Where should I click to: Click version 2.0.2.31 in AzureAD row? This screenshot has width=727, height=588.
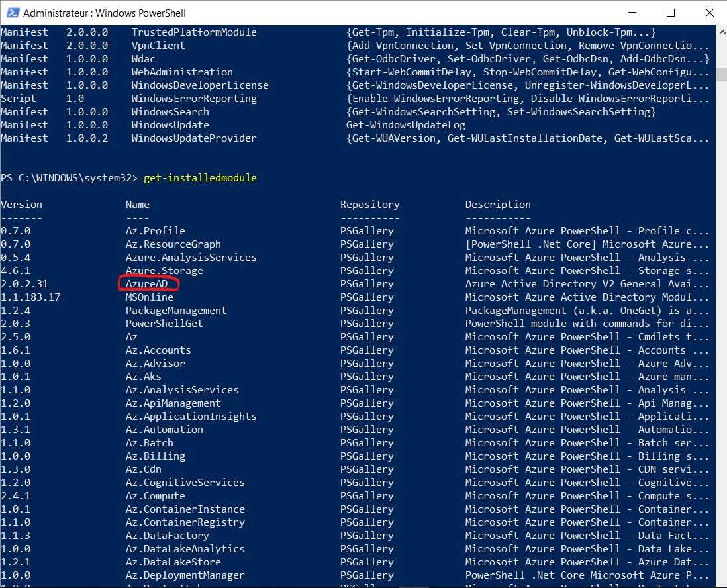[x=24, y=284]
